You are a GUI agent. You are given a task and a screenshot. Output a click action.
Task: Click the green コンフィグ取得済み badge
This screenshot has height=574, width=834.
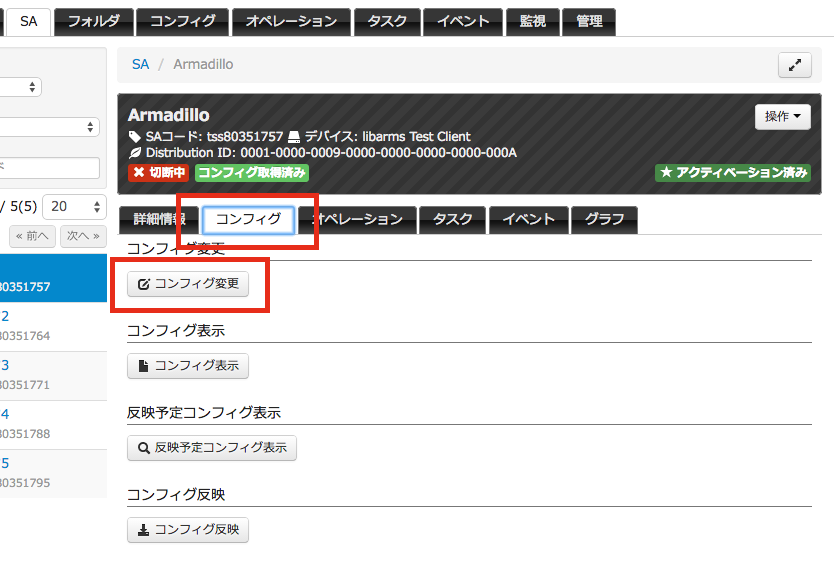[252, 172]
